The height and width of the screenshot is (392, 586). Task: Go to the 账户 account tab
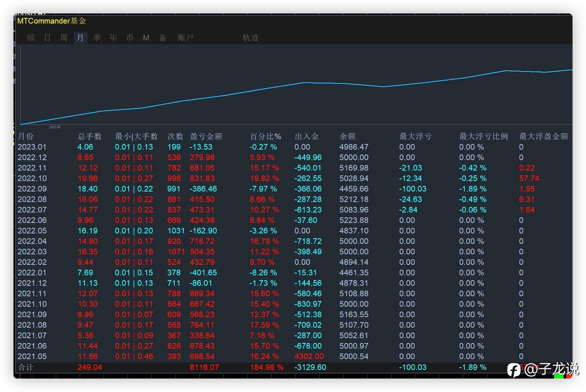[185, 37]
